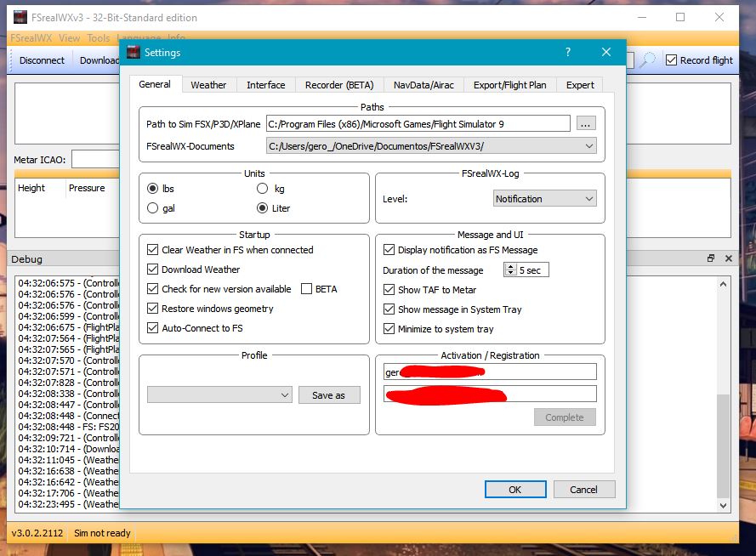Viewport: 756px width, 556px height.
Task: Select the Liter volume unit
Action: 262,208
